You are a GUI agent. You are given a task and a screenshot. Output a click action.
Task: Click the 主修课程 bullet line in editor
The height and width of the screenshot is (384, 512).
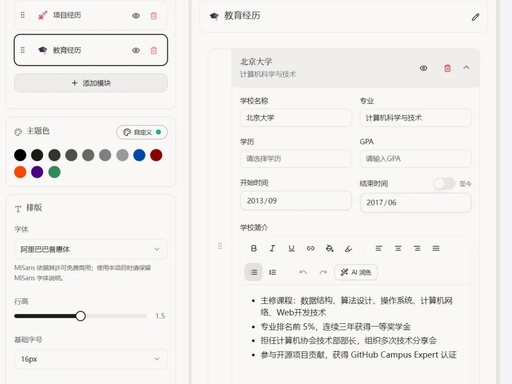[356, 306]
